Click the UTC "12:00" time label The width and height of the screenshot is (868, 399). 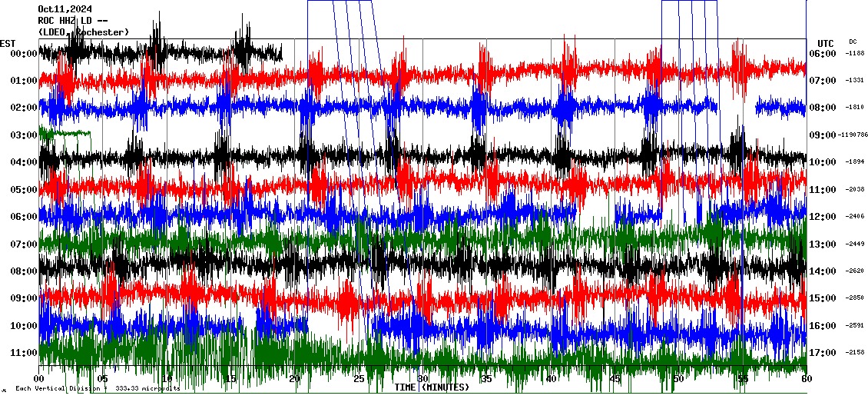pos(823,217)
